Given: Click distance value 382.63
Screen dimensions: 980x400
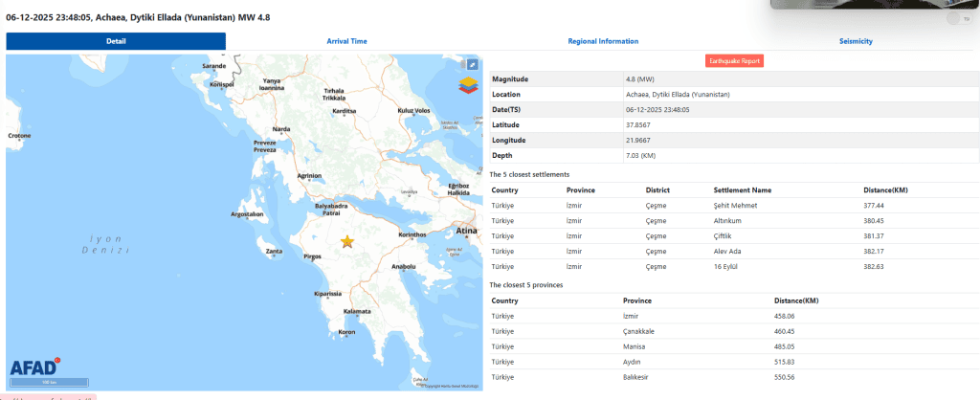Looking at the screenshot, I should [874, 266].
